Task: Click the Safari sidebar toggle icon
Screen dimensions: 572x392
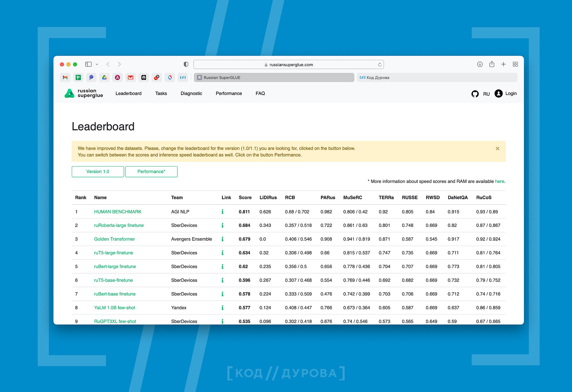Action: (x=88, y=64)
